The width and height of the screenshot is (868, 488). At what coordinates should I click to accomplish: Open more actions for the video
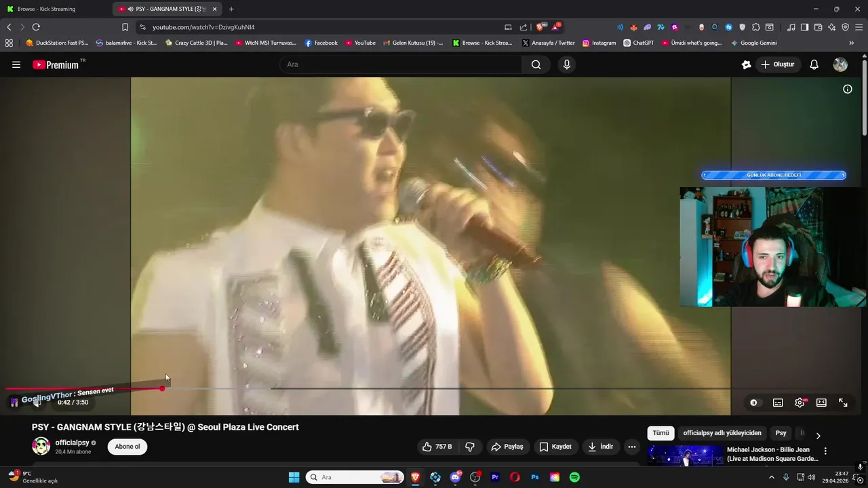[631, 447]
